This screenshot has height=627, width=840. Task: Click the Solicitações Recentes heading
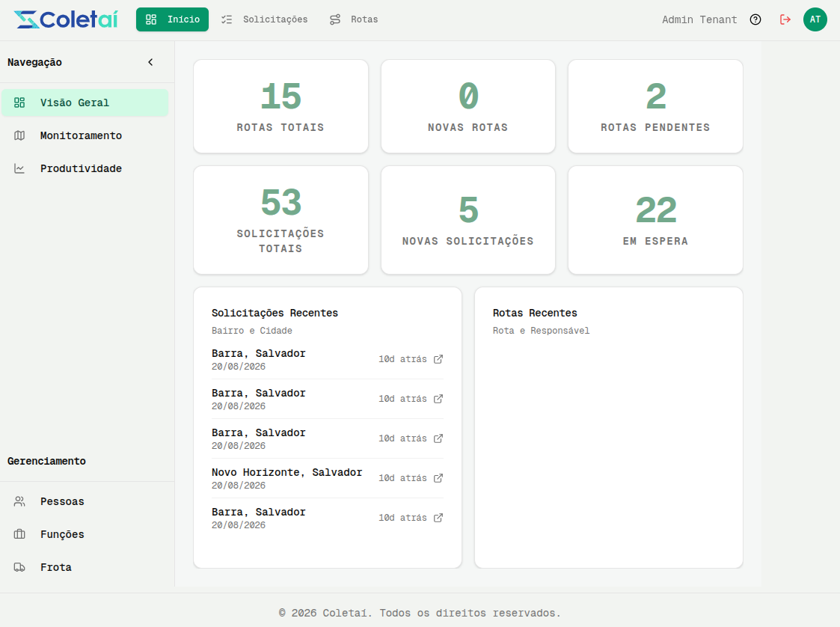click(x=275, y=313)
